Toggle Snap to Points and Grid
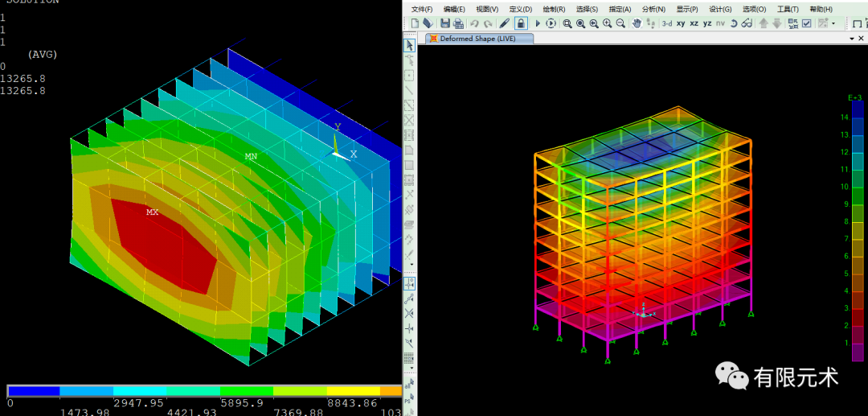868x416 pixels. 410,283
